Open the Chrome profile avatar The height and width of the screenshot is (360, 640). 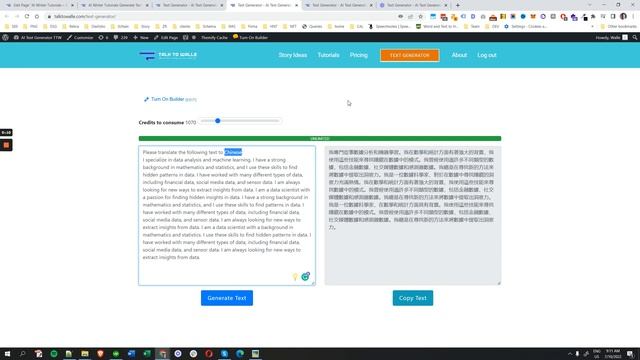point(623,16)
